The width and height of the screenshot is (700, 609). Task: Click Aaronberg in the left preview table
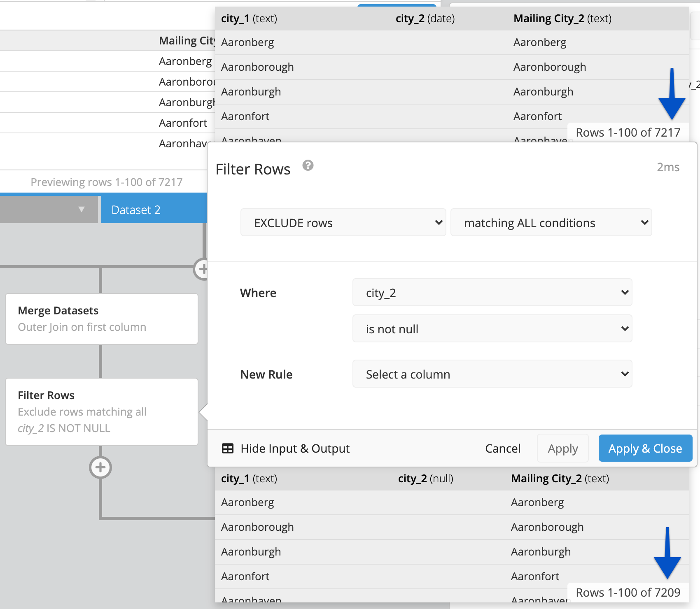(x=185, y=61)
